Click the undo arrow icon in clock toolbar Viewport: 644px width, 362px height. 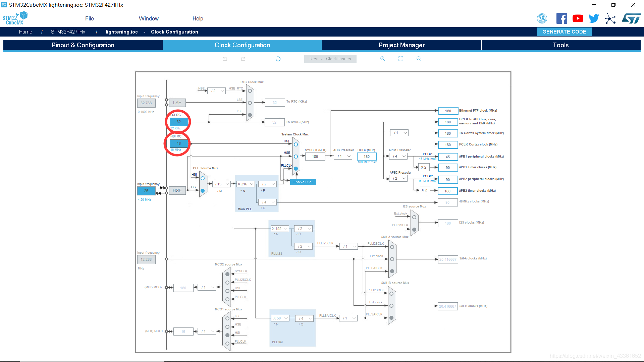coord(225,59)
